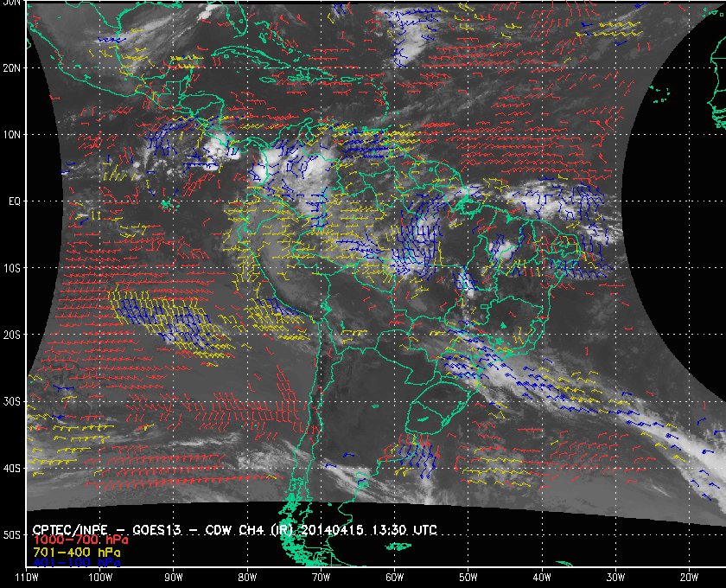The width and height of the screenshot is (726, 588).
Task: Click the EQ equator label
Action: pos(15,201)
